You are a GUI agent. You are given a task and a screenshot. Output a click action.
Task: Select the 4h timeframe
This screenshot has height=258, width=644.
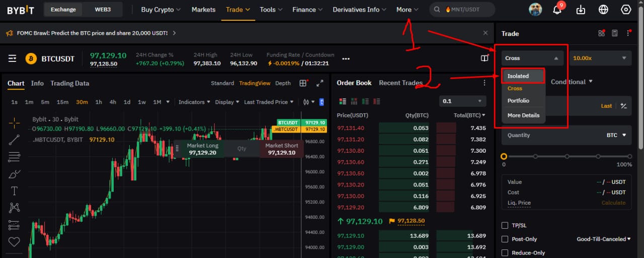113,102
